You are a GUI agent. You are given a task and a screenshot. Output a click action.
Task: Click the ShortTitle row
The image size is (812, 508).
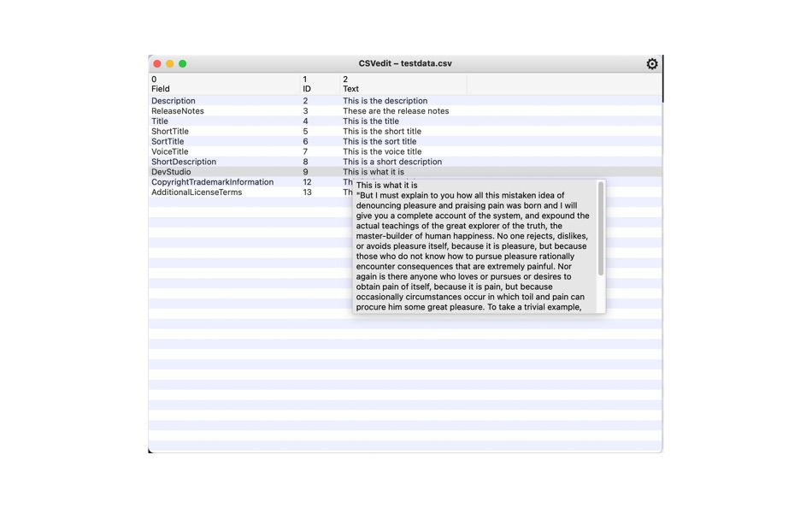click(x=405, y=131)
